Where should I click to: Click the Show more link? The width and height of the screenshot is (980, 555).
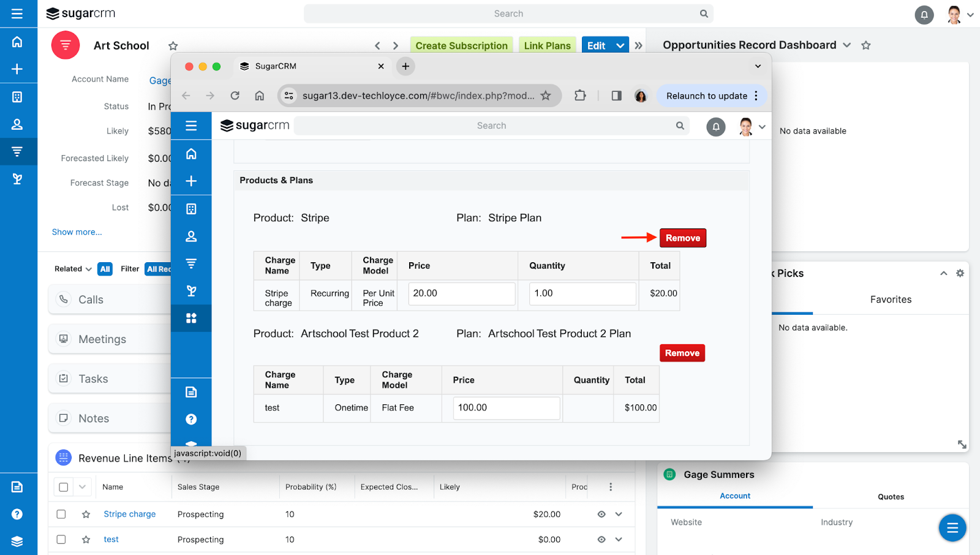(x=77, y=232)
